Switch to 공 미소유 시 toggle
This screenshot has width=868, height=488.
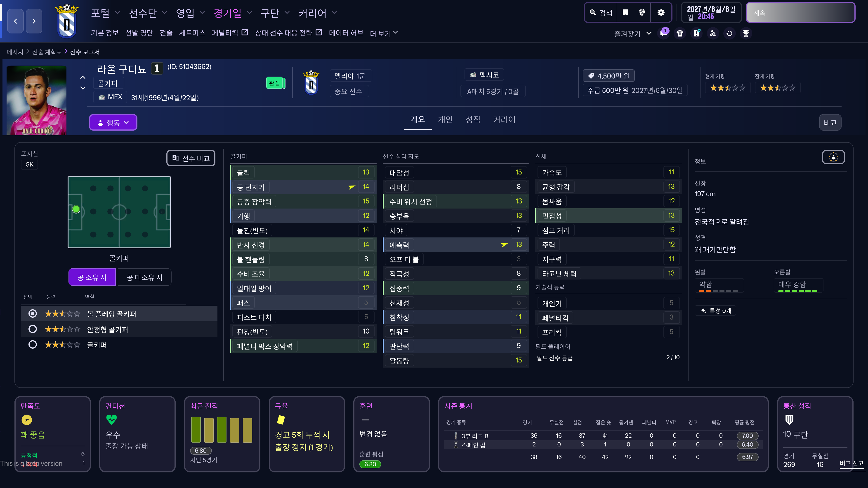(144, 277)
